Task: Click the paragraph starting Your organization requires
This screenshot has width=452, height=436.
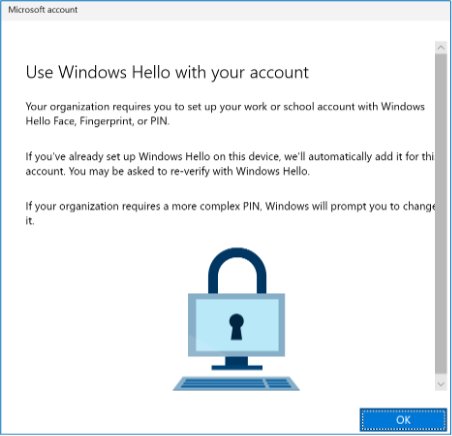Action: (225, 114)
